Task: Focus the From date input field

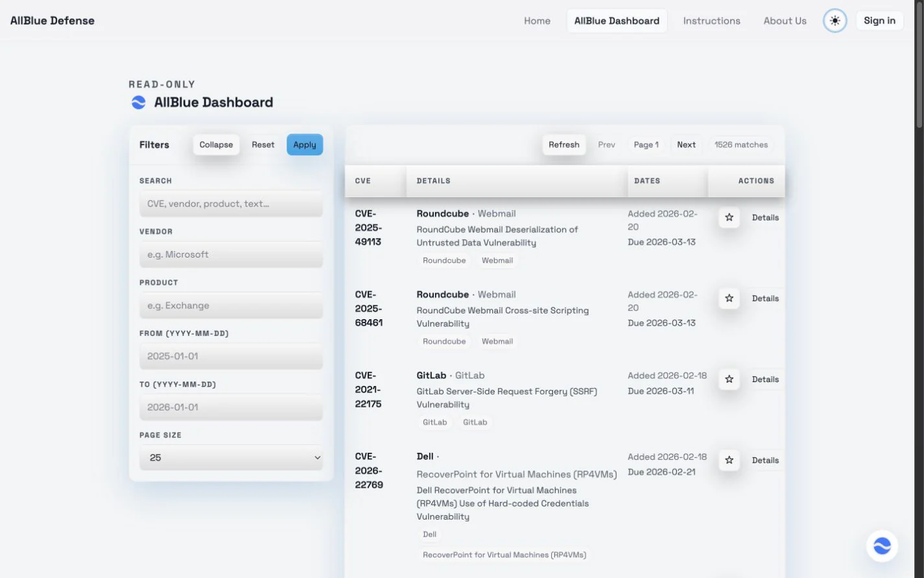Action: (x=231, y=356)
